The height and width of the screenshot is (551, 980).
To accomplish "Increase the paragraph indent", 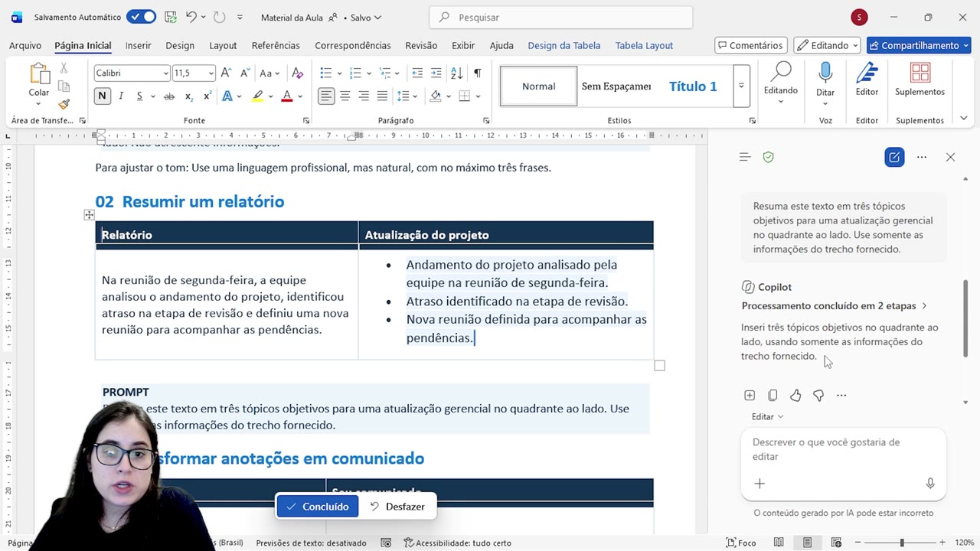I will click(436, 73).
